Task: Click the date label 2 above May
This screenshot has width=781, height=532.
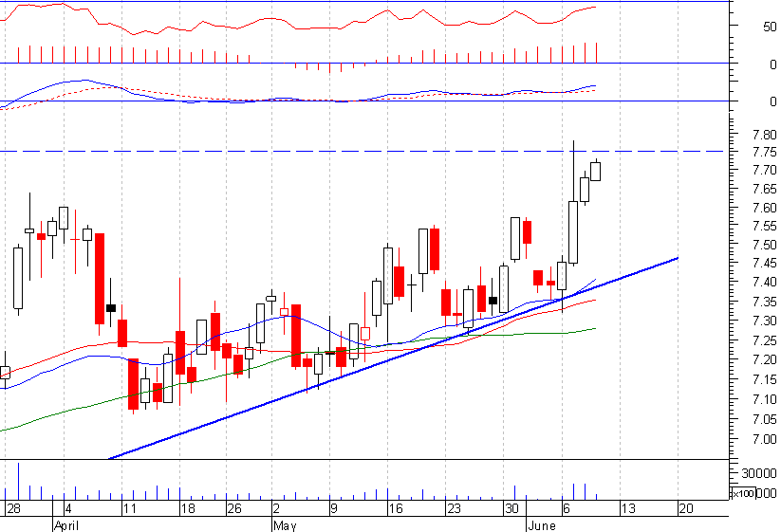Action: (276, 508)
